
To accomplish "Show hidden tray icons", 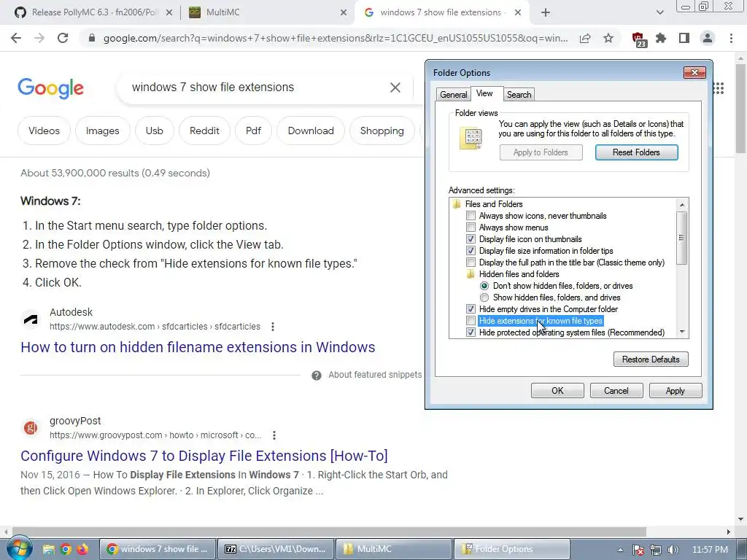I will tap(620, 550).
